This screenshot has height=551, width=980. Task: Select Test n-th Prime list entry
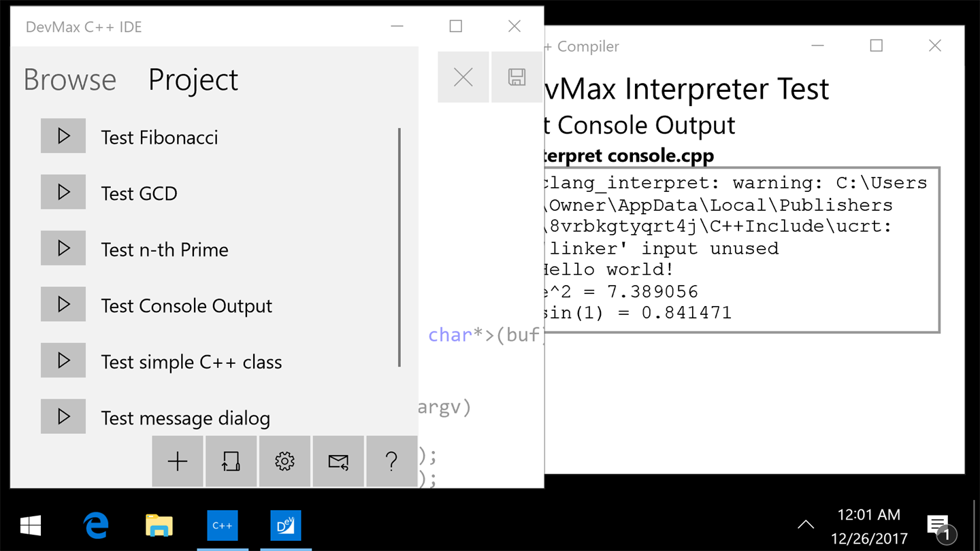point(165,250)
